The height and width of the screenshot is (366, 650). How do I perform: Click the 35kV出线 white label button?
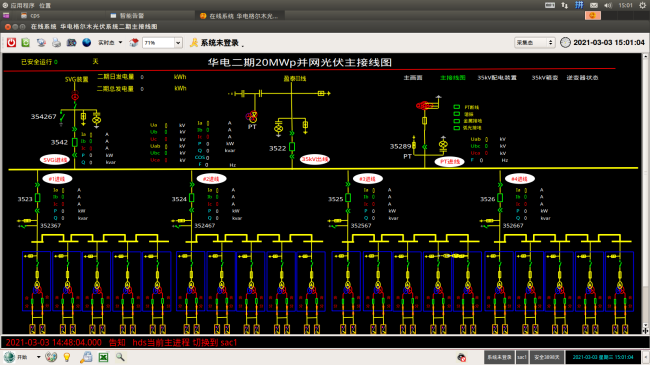[x=315, y=159]
